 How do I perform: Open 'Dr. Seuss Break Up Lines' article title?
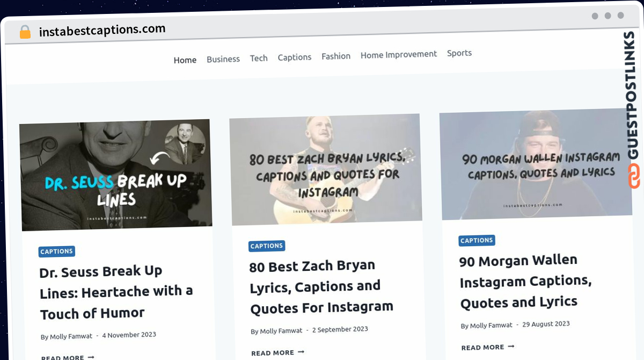coord(116,292)
